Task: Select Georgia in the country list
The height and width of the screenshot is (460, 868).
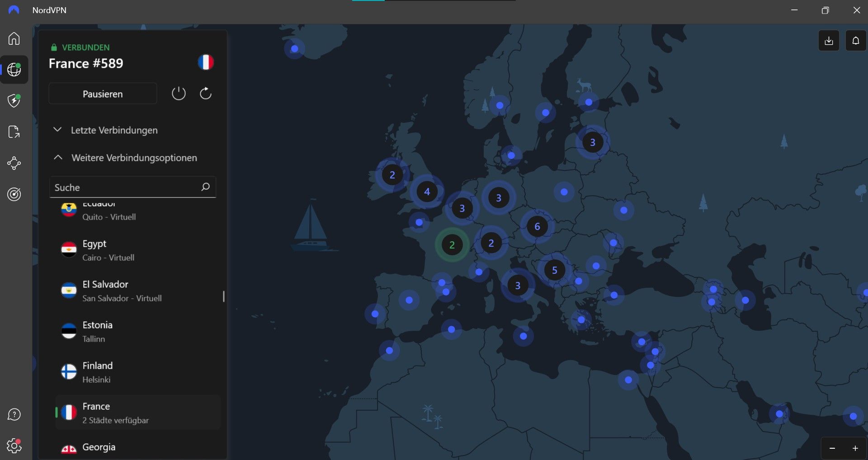Action: click(138, 448)
